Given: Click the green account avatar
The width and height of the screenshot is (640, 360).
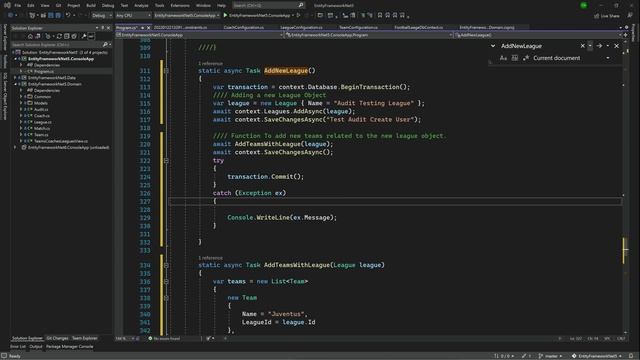Looking at the screenshot, I should point(584,5).
